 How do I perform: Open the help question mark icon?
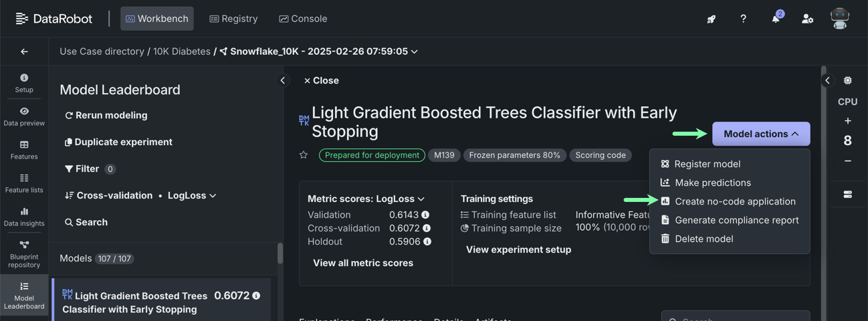pyautogui.click(x=743, y=19)
